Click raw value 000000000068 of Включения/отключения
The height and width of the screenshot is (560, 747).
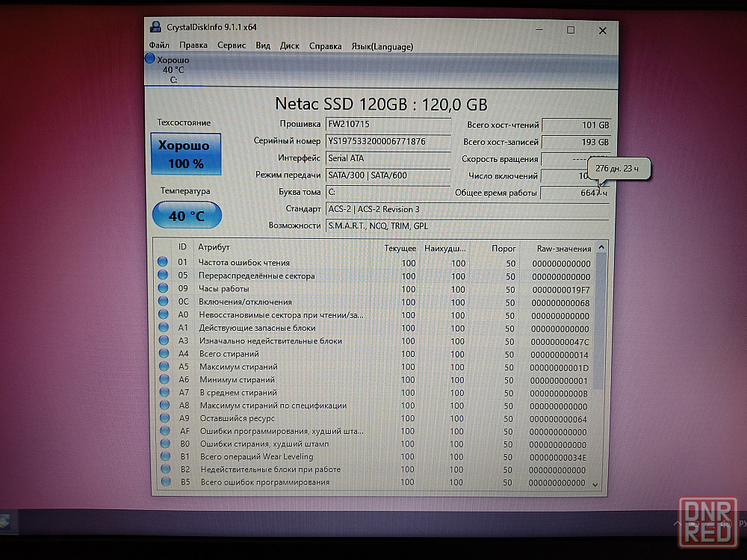point(560,303)
